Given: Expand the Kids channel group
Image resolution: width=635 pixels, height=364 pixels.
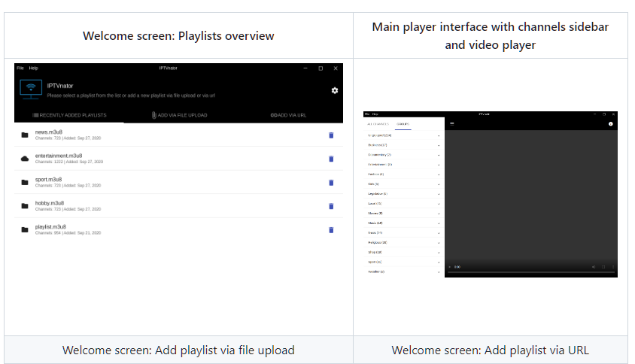Looking at the screenshot, I should (x=439, y=184).
